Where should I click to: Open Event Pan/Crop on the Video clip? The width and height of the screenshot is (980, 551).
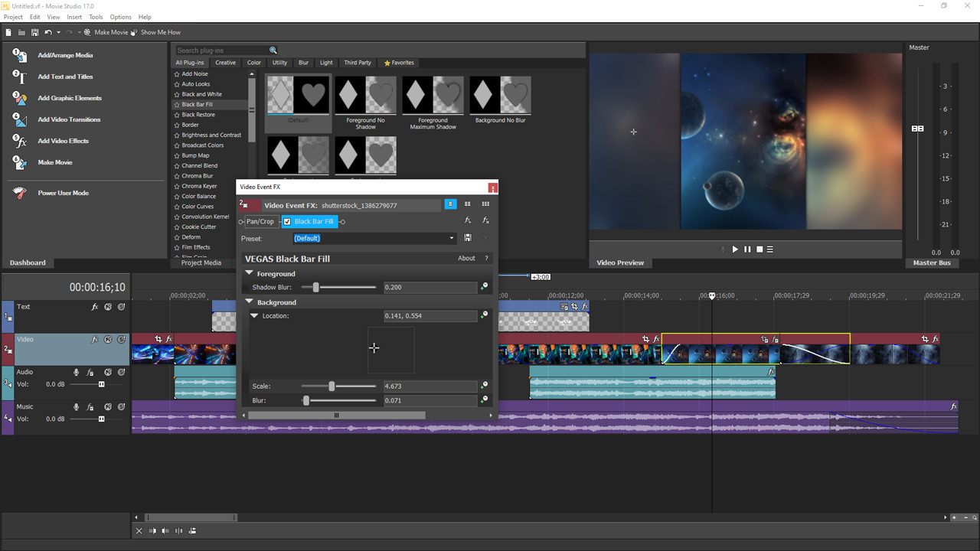click(x=158, y=339)
